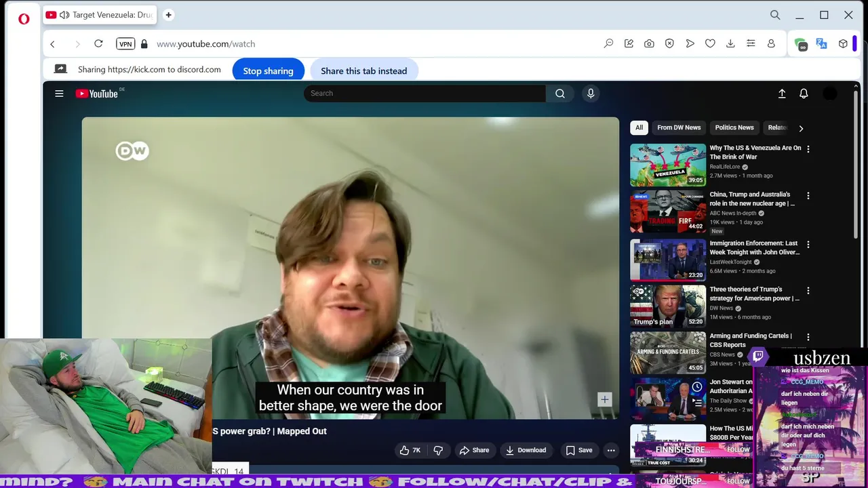Bookmark page with the heart icon
Image resolution: width=868 pixels, height=488 pixels.
pos(710,43)
